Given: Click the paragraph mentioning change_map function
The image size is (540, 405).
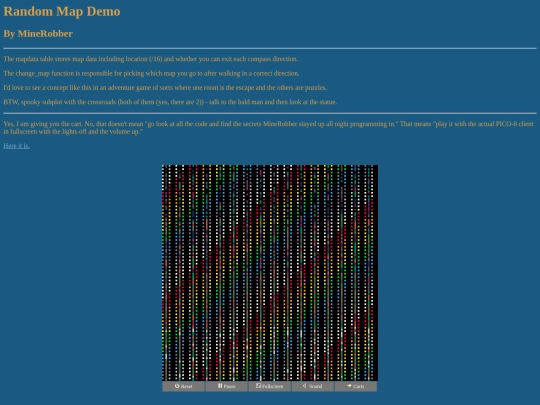Looking at the screenshot, I should pyautogui.click(x=151, y=73).
